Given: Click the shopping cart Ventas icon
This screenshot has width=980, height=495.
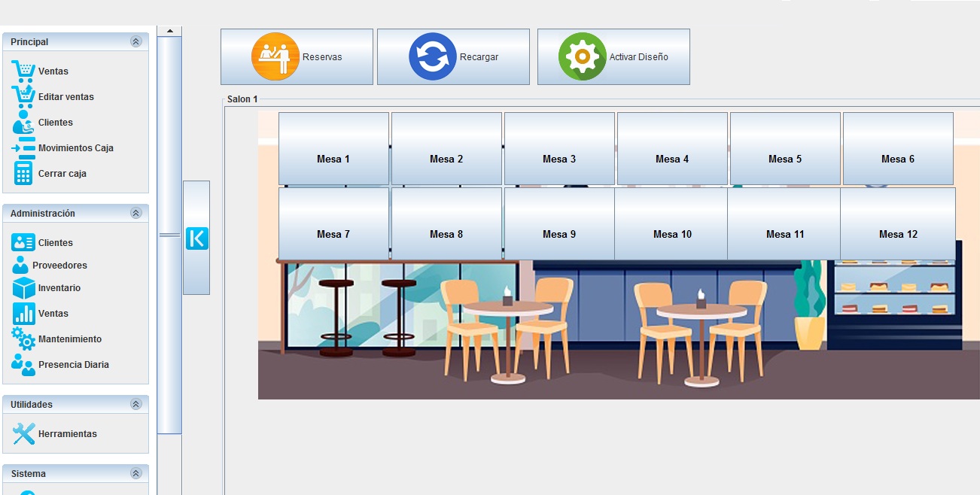Looking at the screenshot, I should (23, 71).
